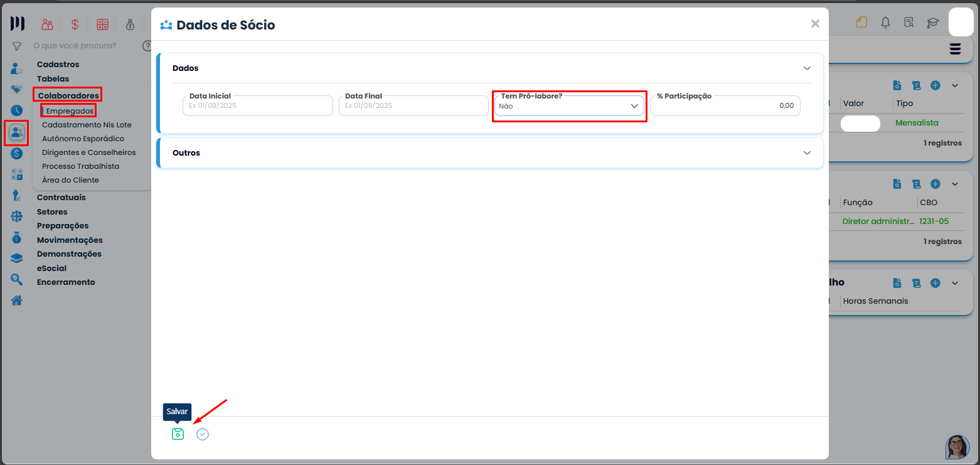This screenshot has height=465, width=980.
Task: Expand the Setores menu
Action: pyautogui.click(x=52, y=211)
